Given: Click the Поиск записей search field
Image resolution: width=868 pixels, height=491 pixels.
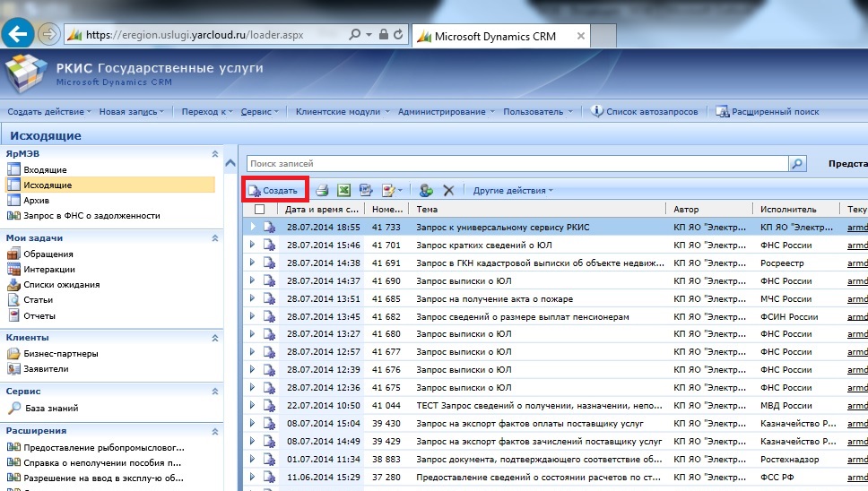Looking at the screenshot, I should (x=516, y=164).
